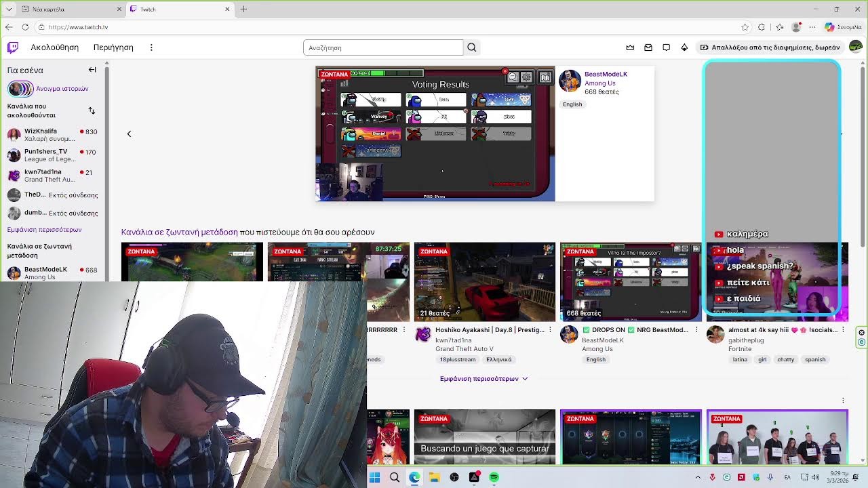Image resolution: width=868 pixels, height=488 pixels.
Task: Click the address bar showing twitch.tv
Action: (x=387, y=27)
